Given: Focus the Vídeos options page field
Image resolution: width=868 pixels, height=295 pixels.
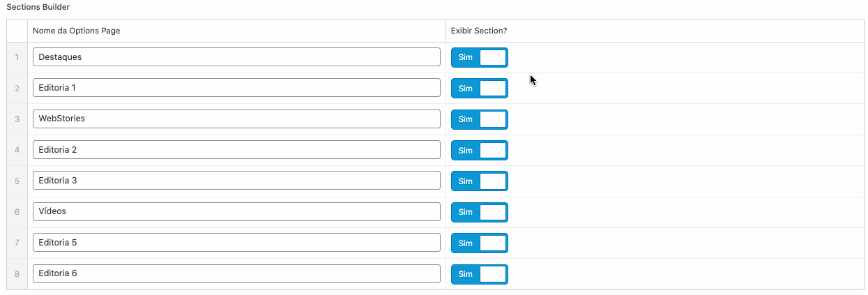Looking at the screenshot, I should [236, 211].
